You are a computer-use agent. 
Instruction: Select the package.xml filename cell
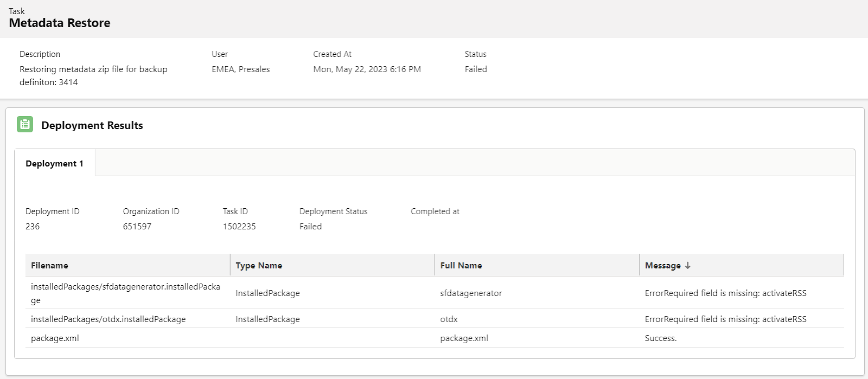(55, 338)
